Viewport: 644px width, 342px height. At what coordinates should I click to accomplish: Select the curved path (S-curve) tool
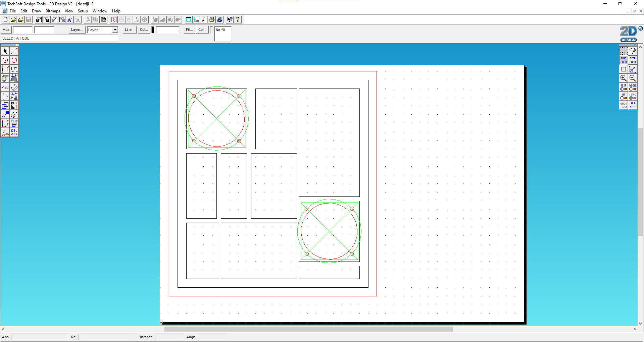pos(14,69)
